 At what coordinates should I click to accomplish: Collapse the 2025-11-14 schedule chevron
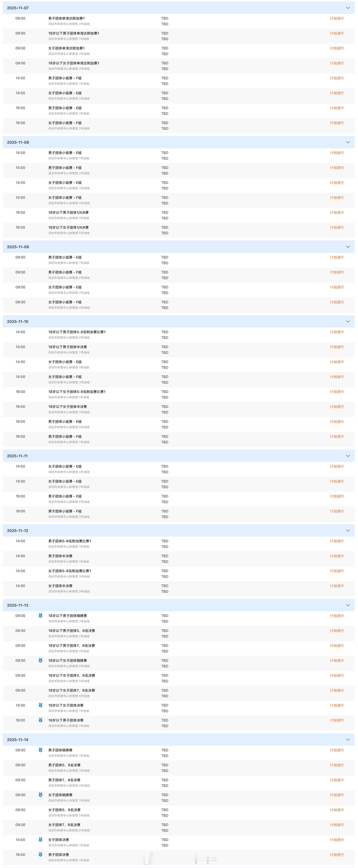click(x=348, y=740)
